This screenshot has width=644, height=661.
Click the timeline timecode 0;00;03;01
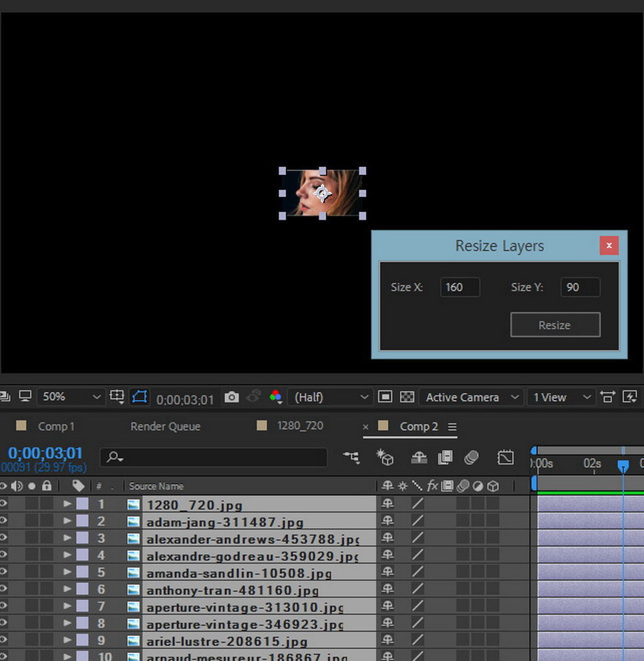coord(45,453)
